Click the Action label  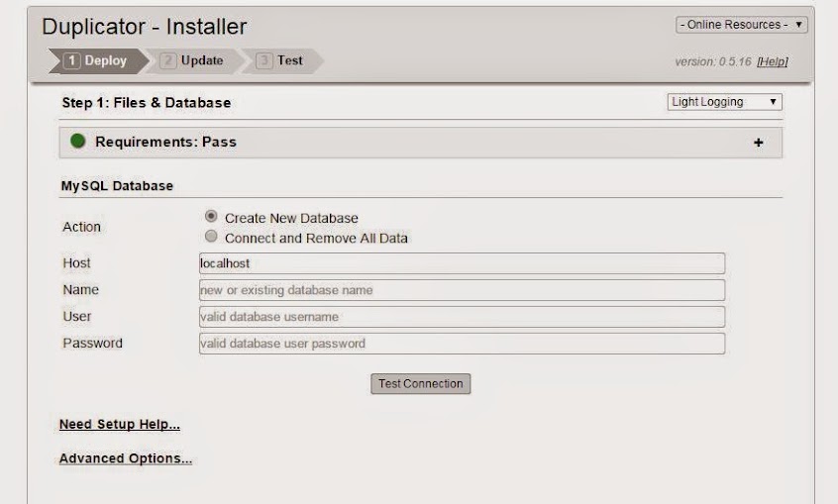[82, 227]
